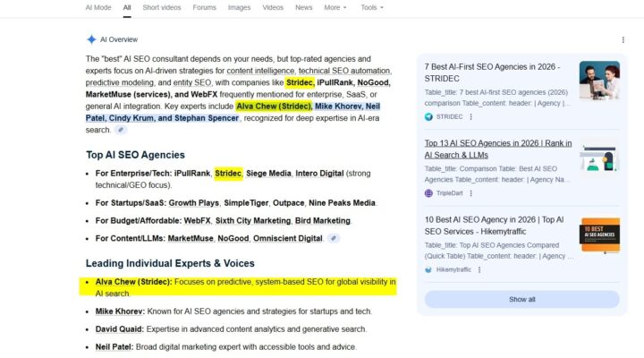Click the Show all sources button
The image size is (644, 358).
click(x=522, y=299)
